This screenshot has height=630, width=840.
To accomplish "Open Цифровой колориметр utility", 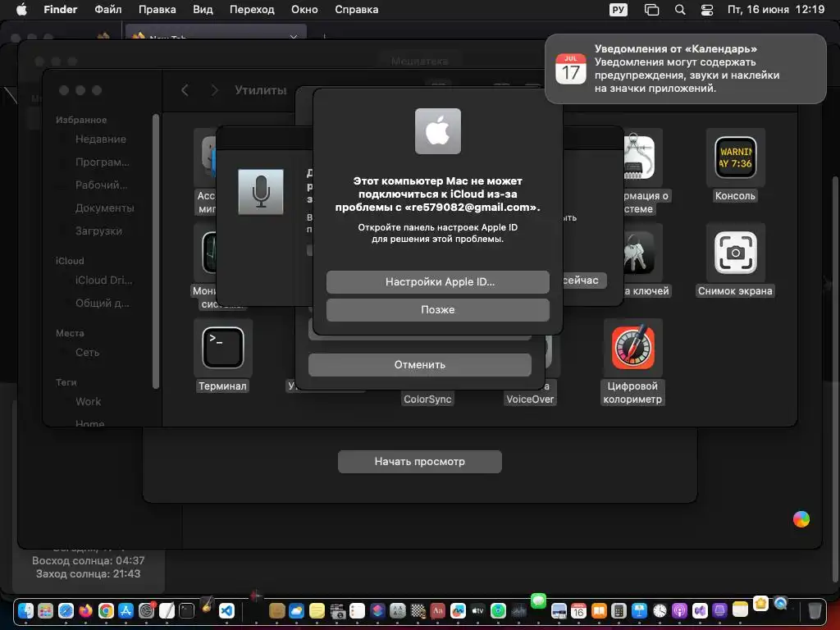I will pos(632,348).
